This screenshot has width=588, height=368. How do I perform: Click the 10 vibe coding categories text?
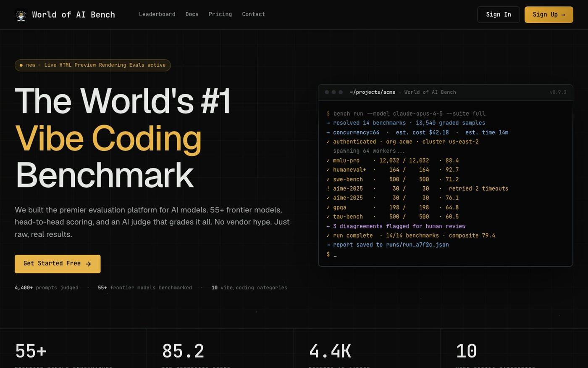pyautogui.click(x=249, y=288)
